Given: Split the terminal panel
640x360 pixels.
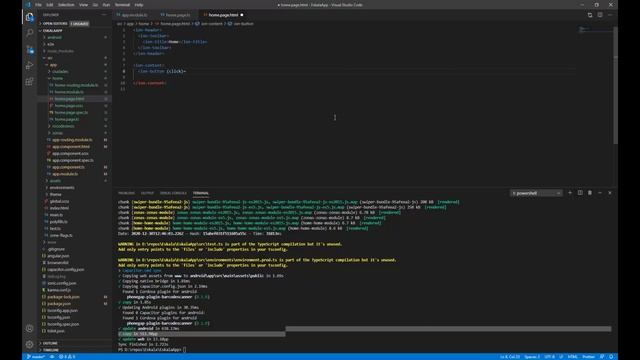Looking at the screenshot, I should [x=580, y=193].
